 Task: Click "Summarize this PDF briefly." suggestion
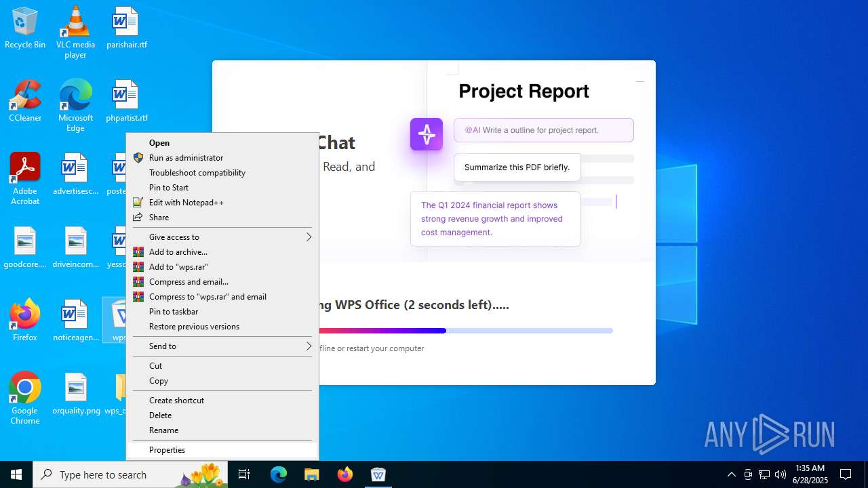517,167
